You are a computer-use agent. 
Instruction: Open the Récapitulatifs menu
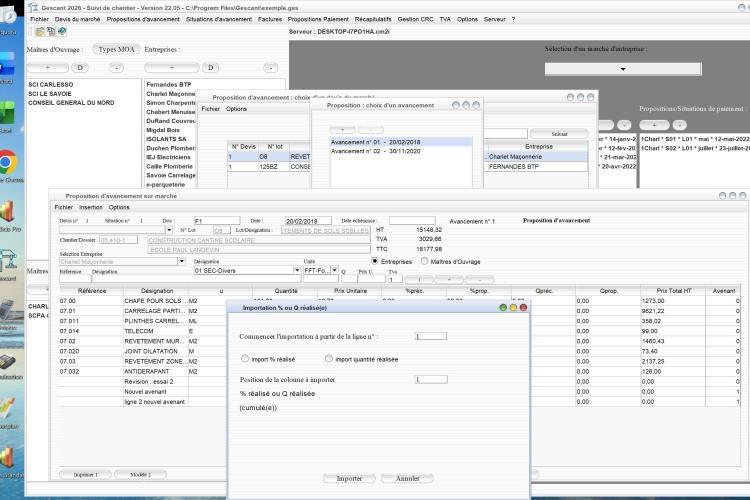click(x=373, y=19)
